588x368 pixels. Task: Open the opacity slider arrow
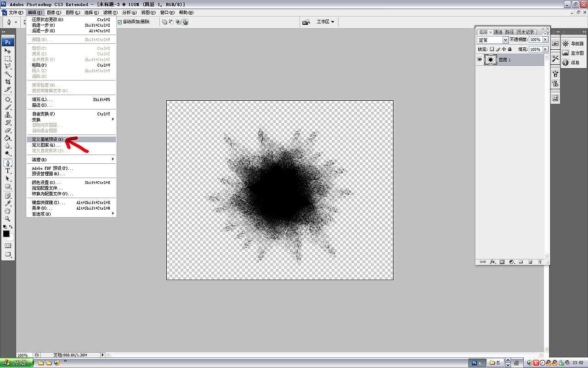(x=545, y=40)
